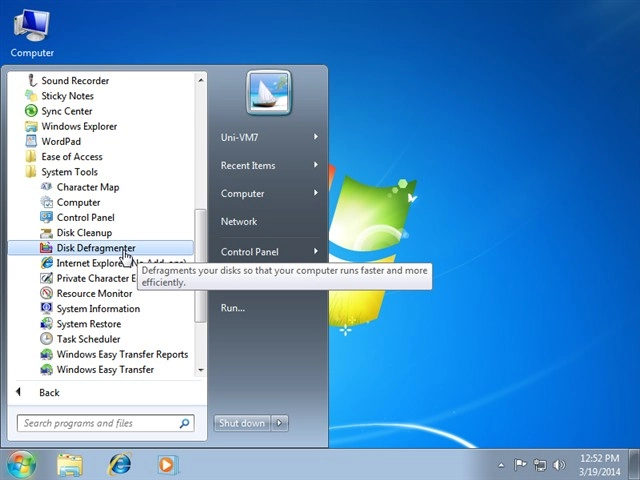Click the Private Character Editor icon
The width and height of the screenshot is (640, 480).
[x=46, y=278]
